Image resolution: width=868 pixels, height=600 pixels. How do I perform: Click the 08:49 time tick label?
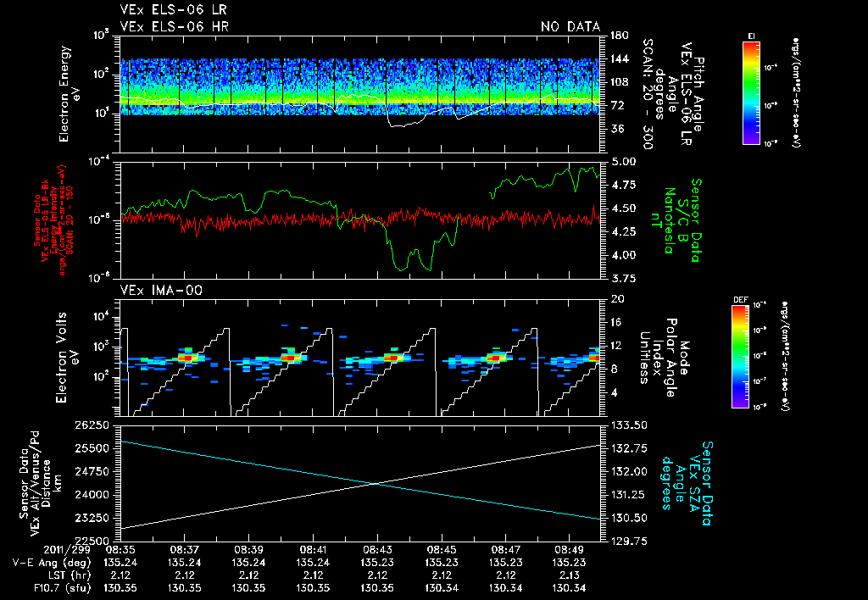pyautogui.click(x=570, y=550)
